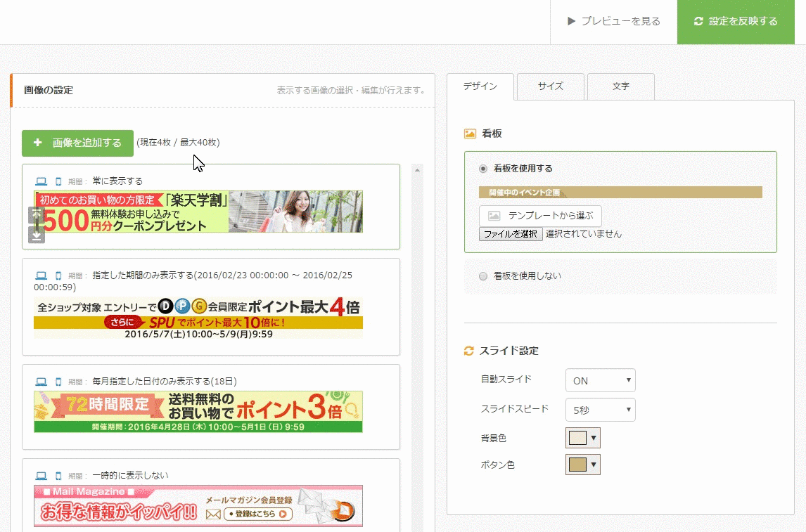Select the 看板を使用しない radio button
Image resolution: width=806 pixels, height=532 pixels.
[x=483, y=276]
